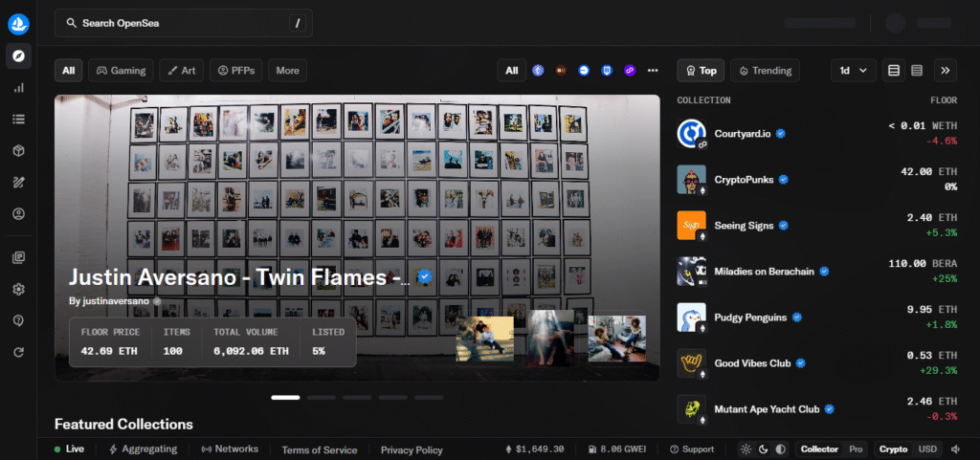Select the light theme sun toggle
980x460 pixels.
point(746,449)
